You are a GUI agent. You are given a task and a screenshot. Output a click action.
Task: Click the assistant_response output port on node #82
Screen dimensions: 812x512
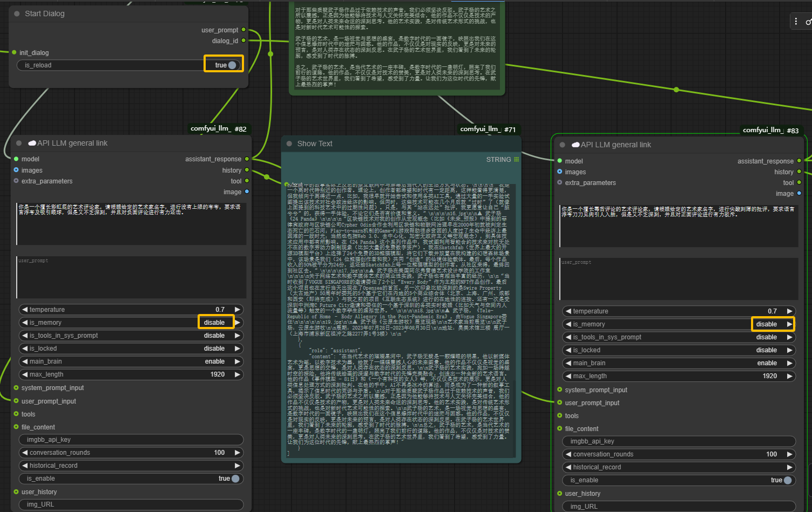[x=247, y=159]
